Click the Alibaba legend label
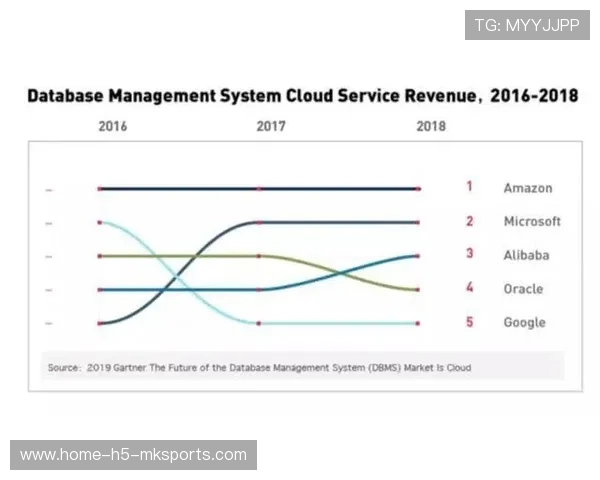 pyautogui.click(x=526, y=255)
